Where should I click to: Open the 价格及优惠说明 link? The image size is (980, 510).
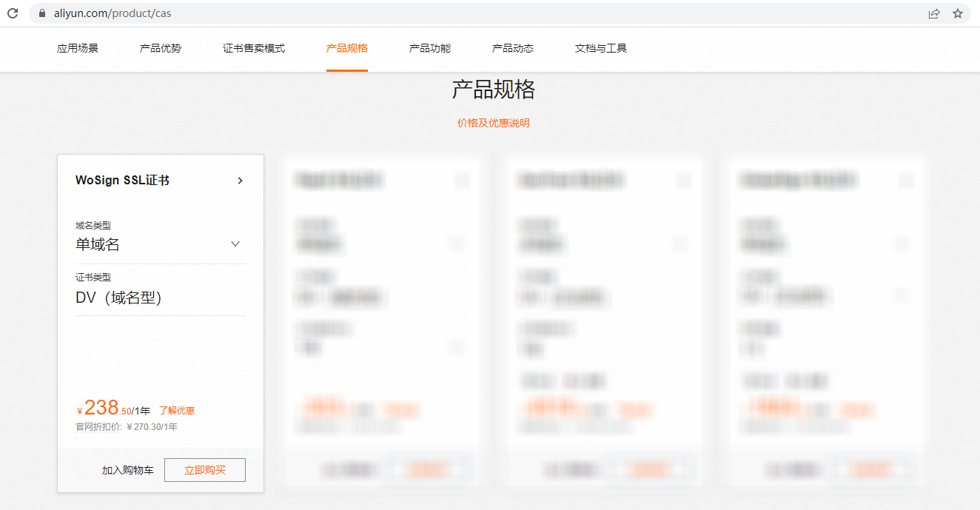point(494,123)
